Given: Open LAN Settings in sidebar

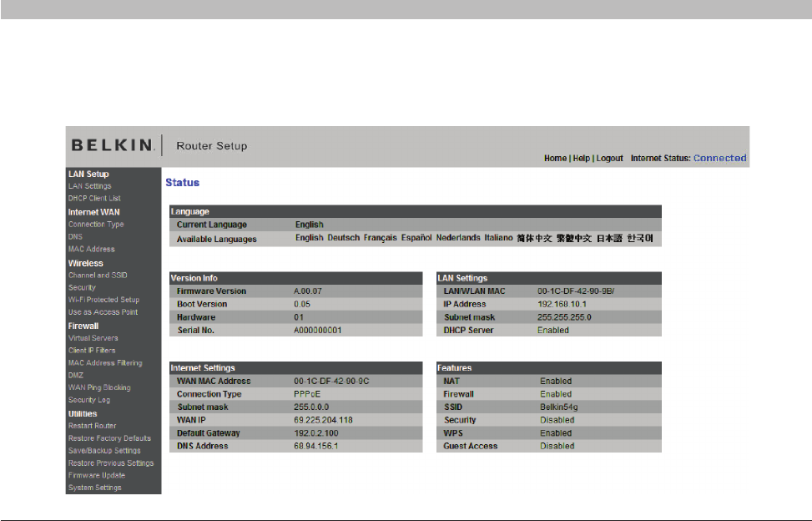Looking at the screenshot, I should click(89, 186).
